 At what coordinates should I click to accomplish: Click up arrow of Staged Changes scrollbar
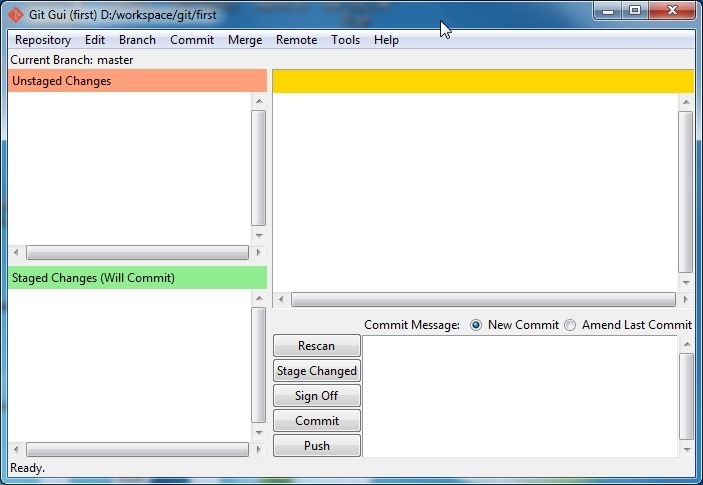[x=259, y=298]
